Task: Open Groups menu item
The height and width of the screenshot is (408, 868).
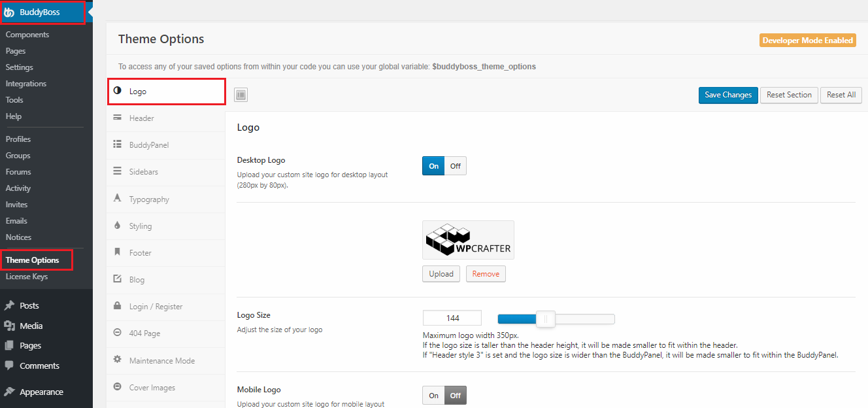Action: [x=18, y=156]
